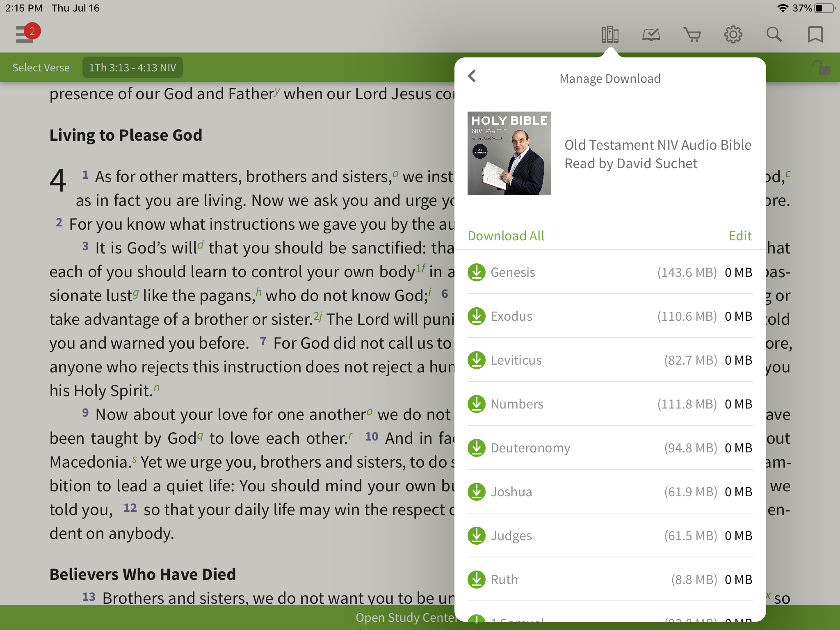Tap the Leviticus size (82.7 MB)
Image resolution: width=840 pixels, height=630 pixels.
point(691,360)
